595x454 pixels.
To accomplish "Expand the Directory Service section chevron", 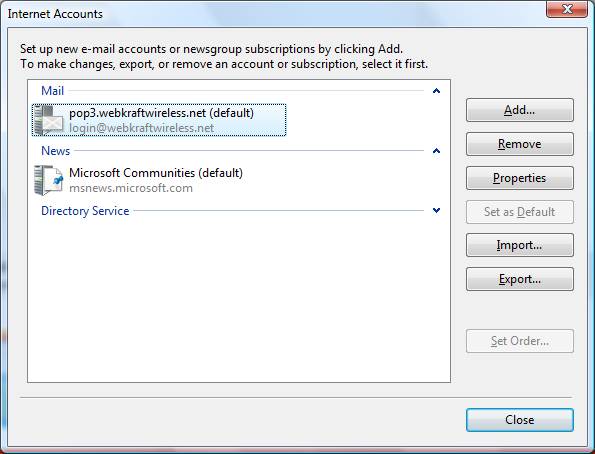I will pyautogui.click(x=436, y=210).
